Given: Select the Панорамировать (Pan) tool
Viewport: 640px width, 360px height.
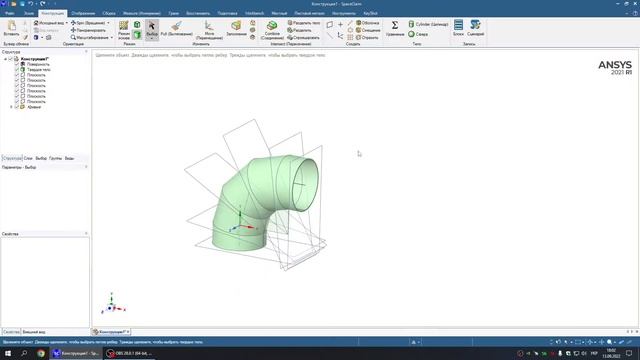Looking at the screenshot, I should (88, 30).
